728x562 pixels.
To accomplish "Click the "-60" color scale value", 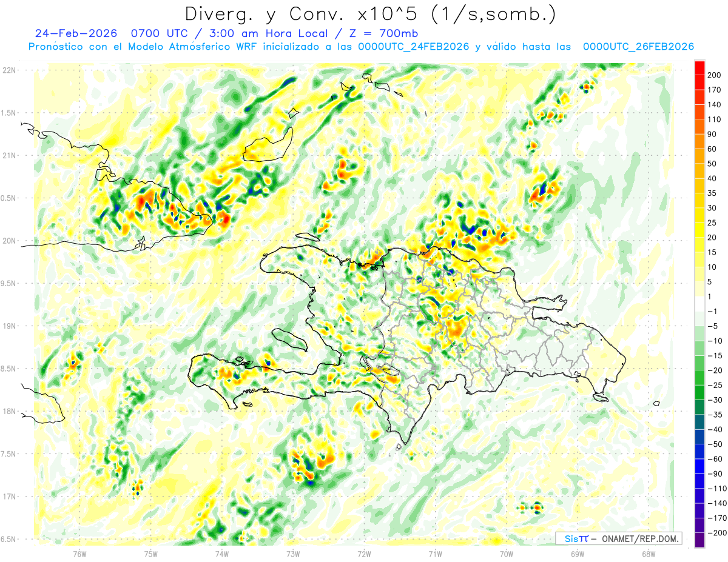I will coord(713,460).
